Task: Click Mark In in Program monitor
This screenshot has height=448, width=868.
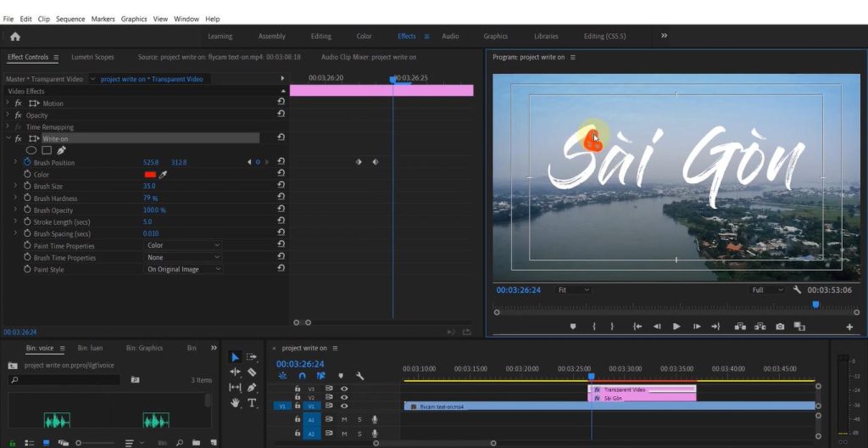Action: point(594,327)
